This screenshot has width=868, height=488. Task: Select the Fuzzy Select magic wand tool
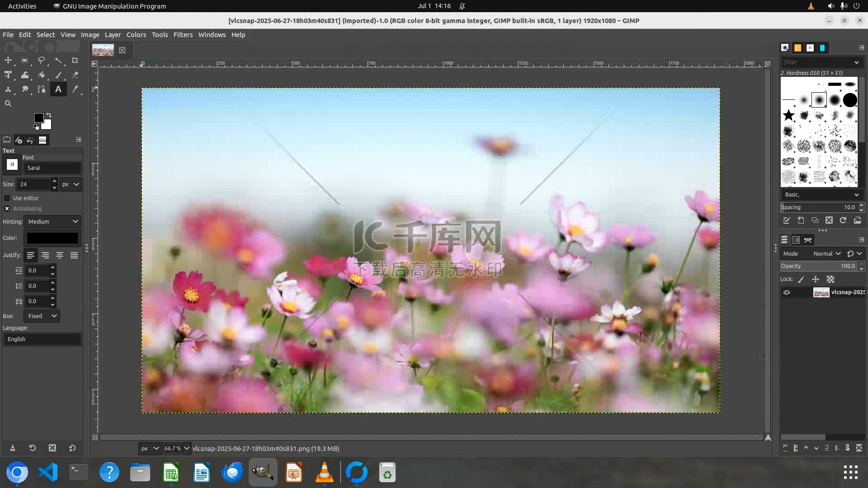tap(58, 60)
